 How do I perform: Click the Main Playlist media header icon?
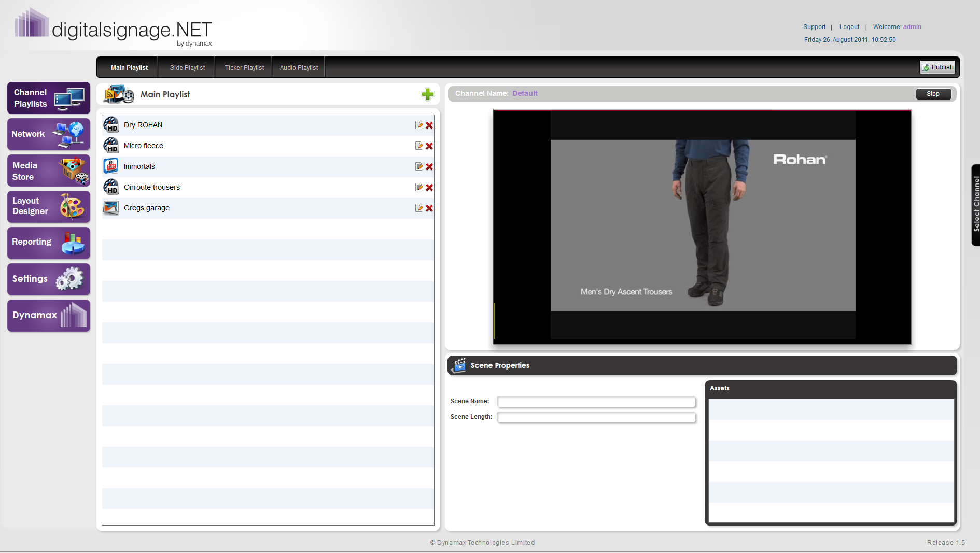(x=119, y=94)
